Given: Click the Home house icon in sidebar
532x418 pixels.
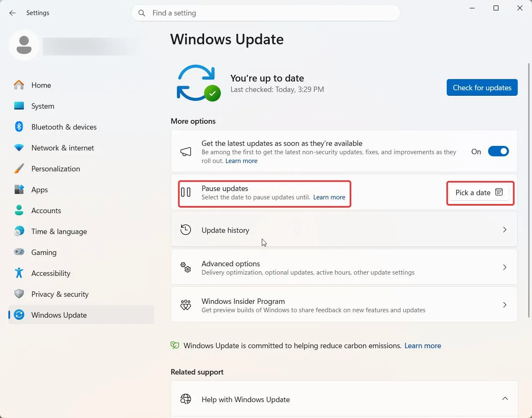Looking at the screenshot, I should pos(19,85).
